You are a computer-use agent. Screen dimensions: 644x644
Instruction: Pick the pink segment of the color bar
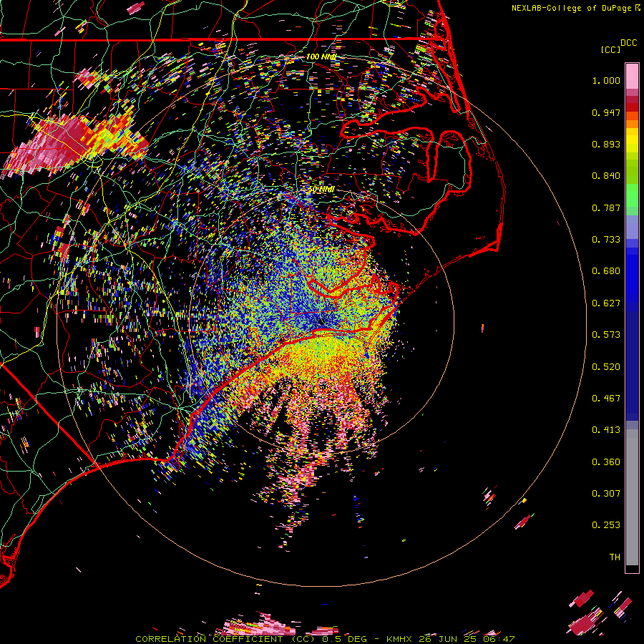pos(632,76)
